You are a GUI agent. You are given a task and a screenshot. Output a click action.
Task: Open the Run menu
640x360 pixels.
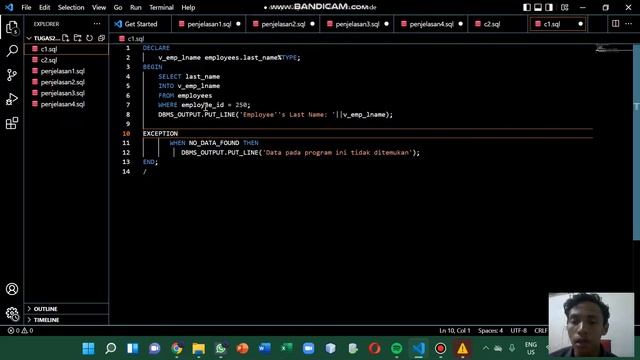136,7
